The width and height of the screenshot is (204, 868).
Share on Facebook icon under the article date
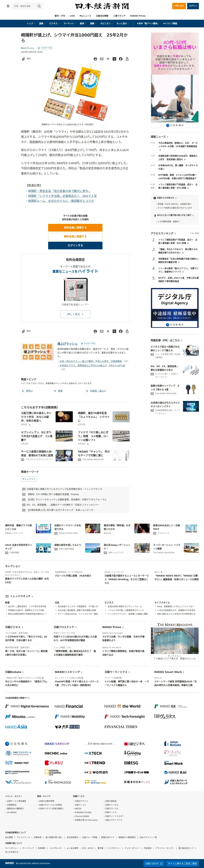pyautogui.click(x=121, y=59)
